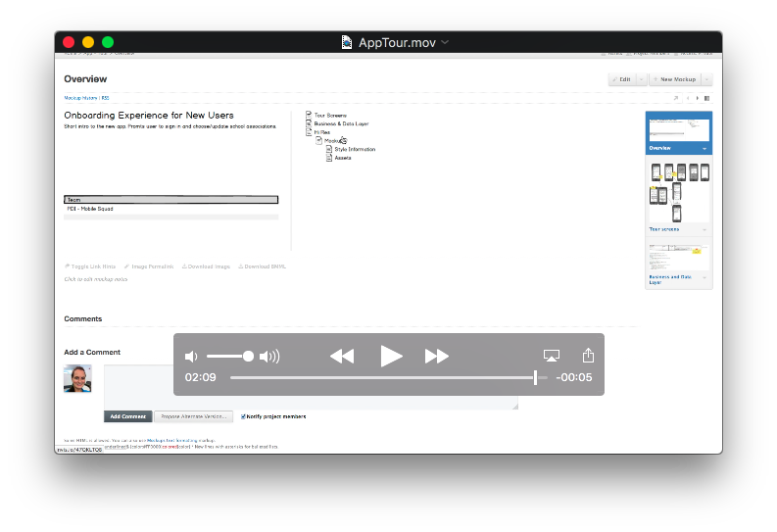Open the dropdown arrow beside Edit

(x=641, y=79)
